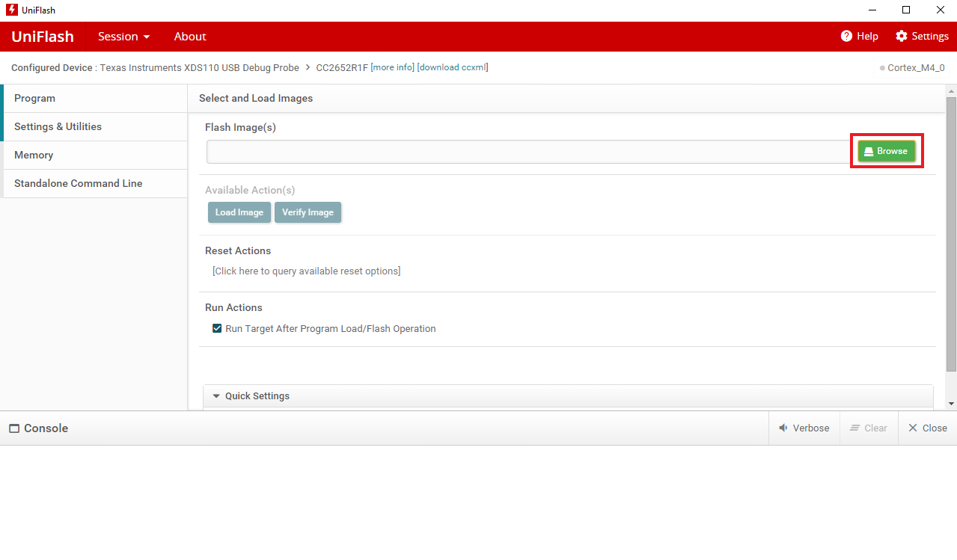
Task: Click the Console window icon
Action: 14,428
